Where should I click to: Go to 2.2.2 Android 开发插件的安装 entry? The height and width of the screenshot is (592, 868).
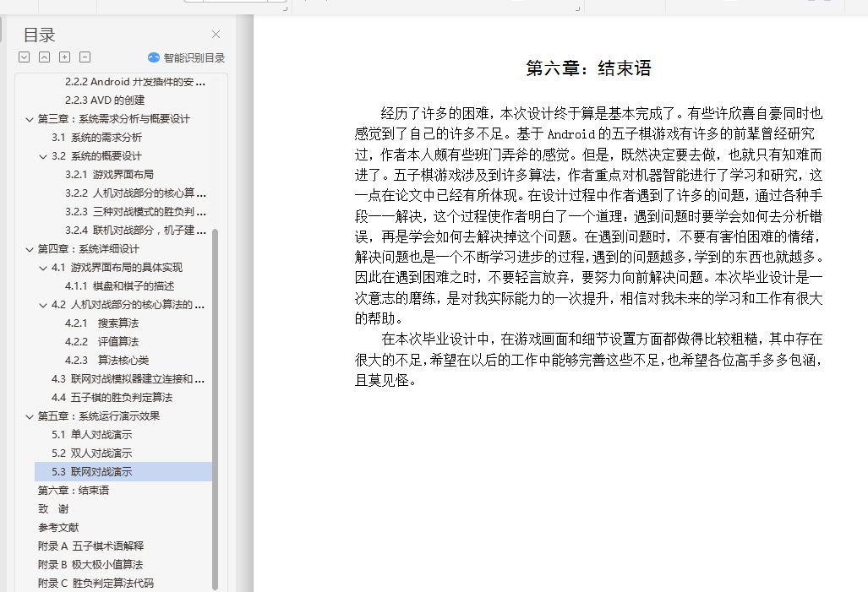click(135, 82)
